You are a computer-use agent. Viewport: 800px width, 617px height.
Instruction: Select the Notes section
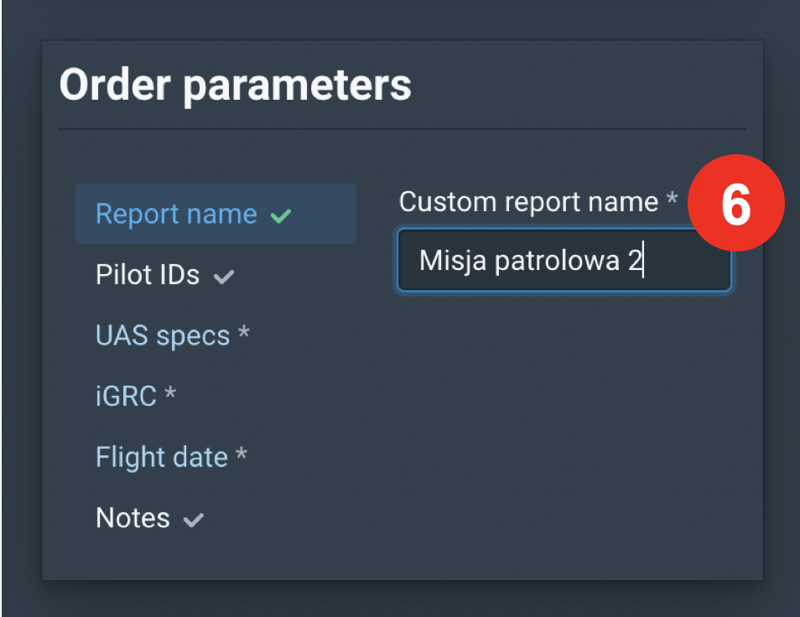tap(132, 518)
